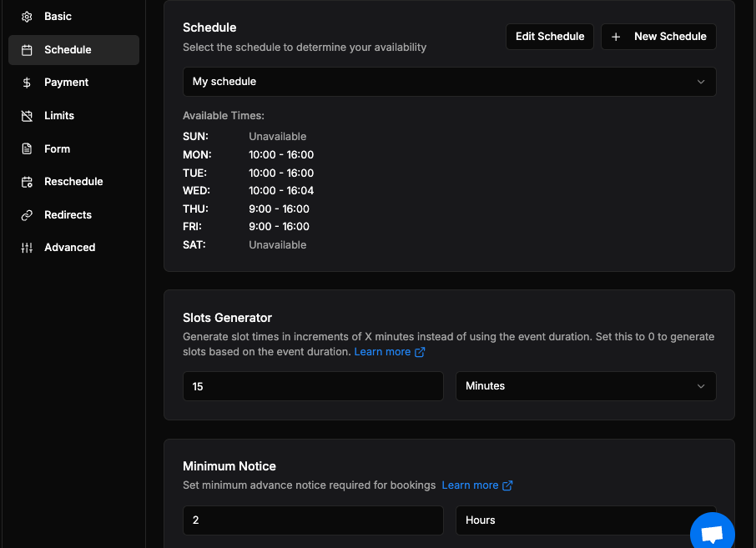Open the Reschedule tab label

tap(73, 181)
